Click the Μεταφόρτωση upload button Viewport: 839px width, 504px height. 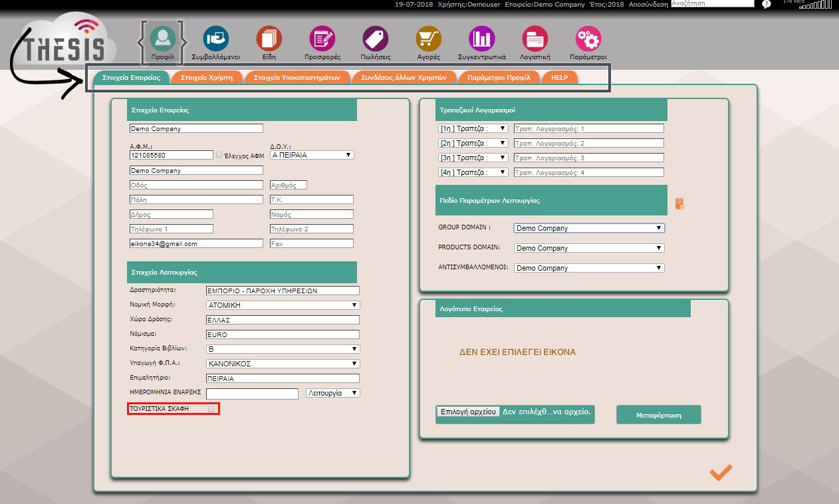[658, 415]
